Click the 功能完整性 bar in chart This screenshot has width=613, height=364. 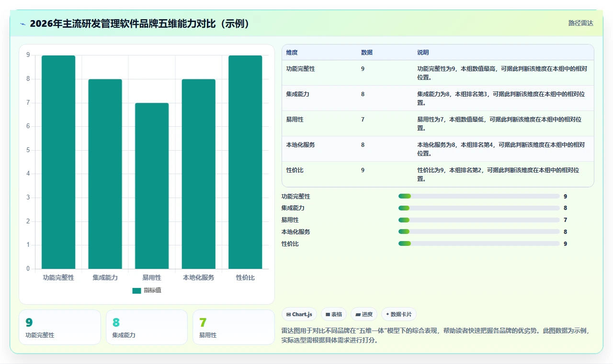tap(58, 162)
